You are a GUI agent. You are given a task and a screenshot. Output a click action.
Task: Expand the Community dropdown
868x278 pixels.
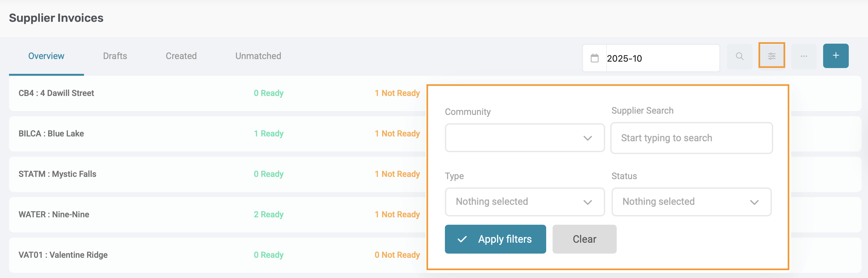pos(524,138)
